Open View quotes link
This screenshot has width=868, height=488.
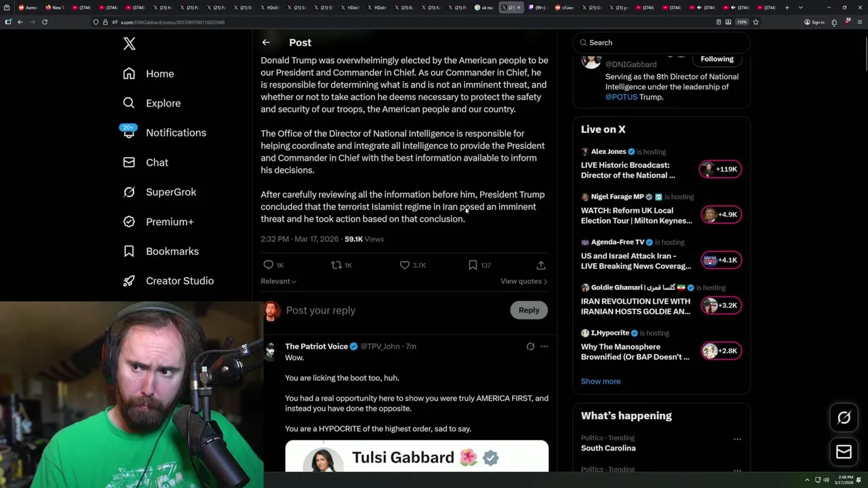[x=524, y=281]
